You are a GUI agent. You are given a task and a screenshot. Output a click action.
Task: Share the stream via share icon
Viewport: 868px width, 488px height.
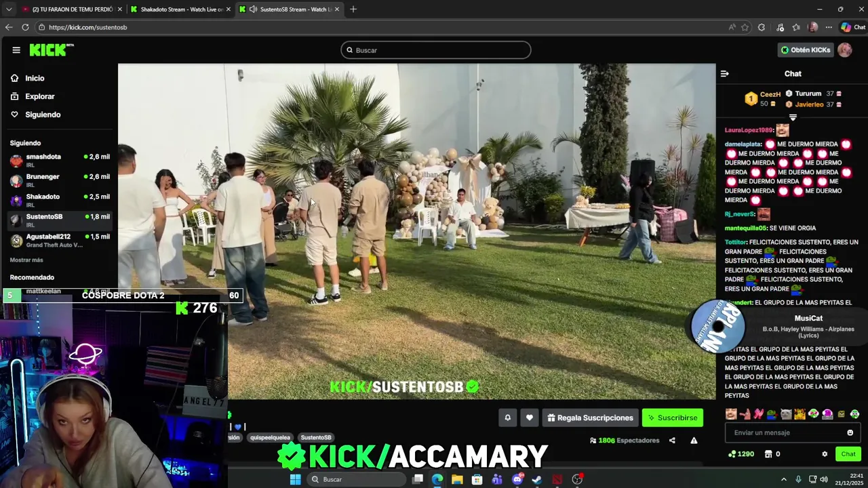[672, 441]
